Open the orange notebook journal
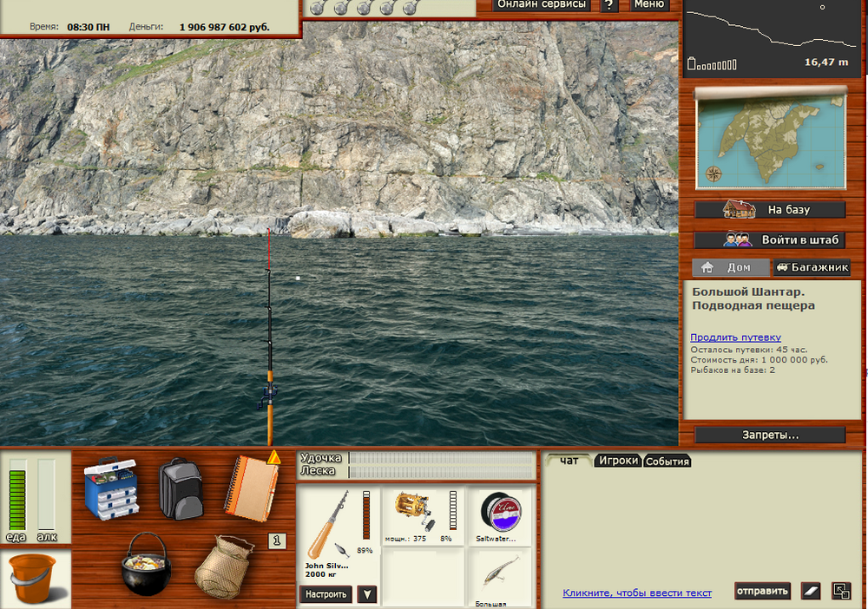868x609 pixels. (x=252, y=488)
